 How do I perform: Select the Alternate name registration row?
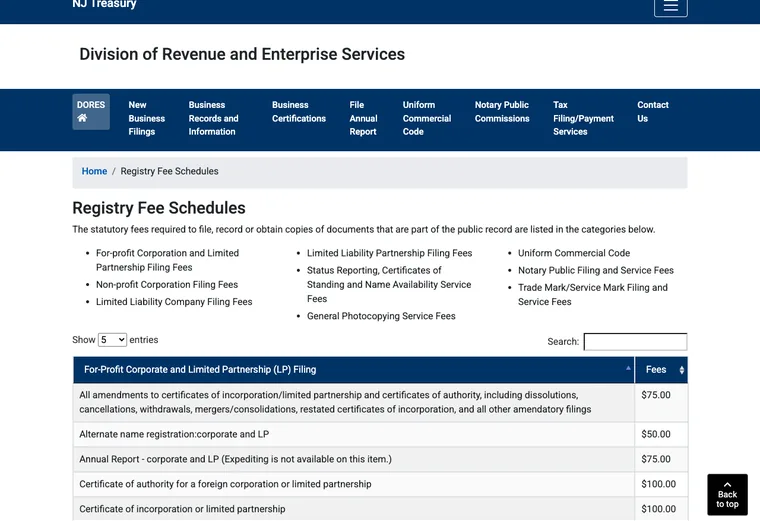(380, 434)
